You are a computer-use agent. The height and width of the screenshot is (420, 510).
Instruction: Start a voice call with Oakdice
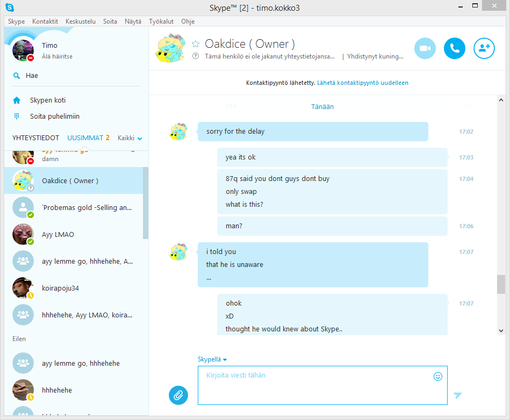(x=455, y=48)
